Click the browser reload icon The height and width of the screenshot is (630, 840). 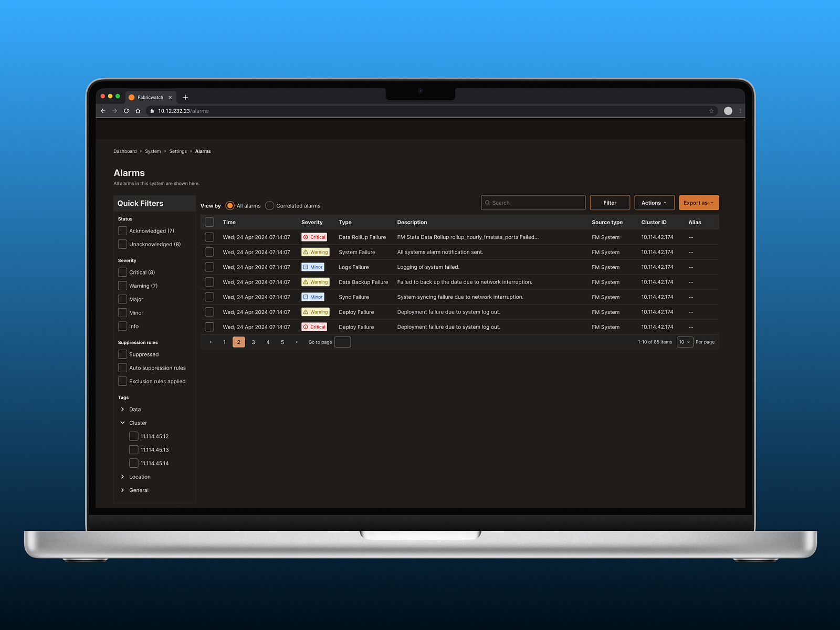(126, 111)
